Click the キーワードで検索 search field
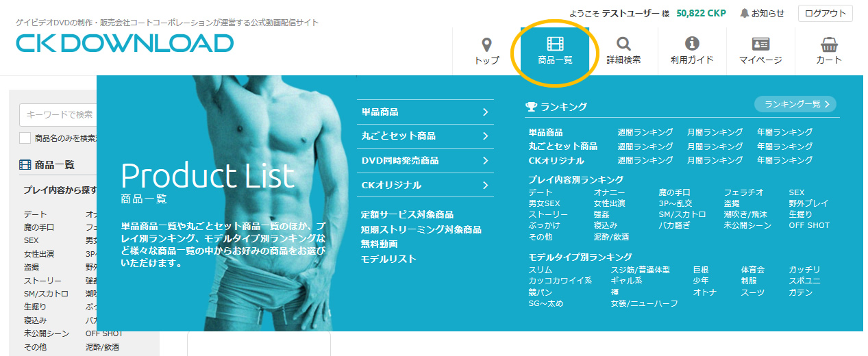The width and height of the screenshot is (868, 356). pos(58,114)
